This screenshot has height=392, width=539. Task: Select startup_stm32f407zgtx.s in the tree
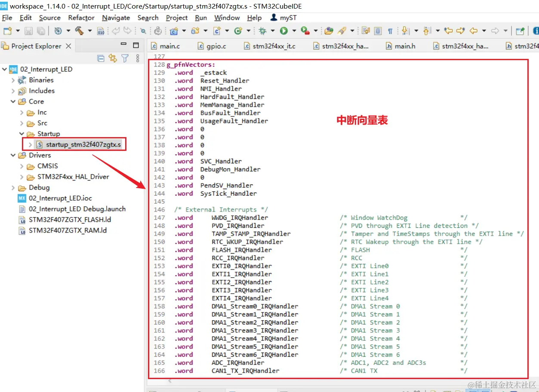[x=78, y=144]
